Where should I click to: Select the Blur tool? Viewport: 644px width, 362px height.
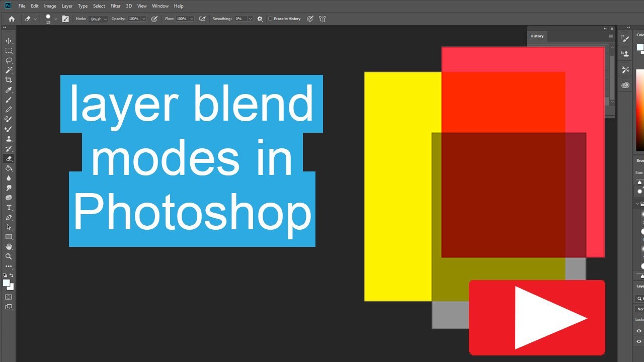(x=9, y=178)
